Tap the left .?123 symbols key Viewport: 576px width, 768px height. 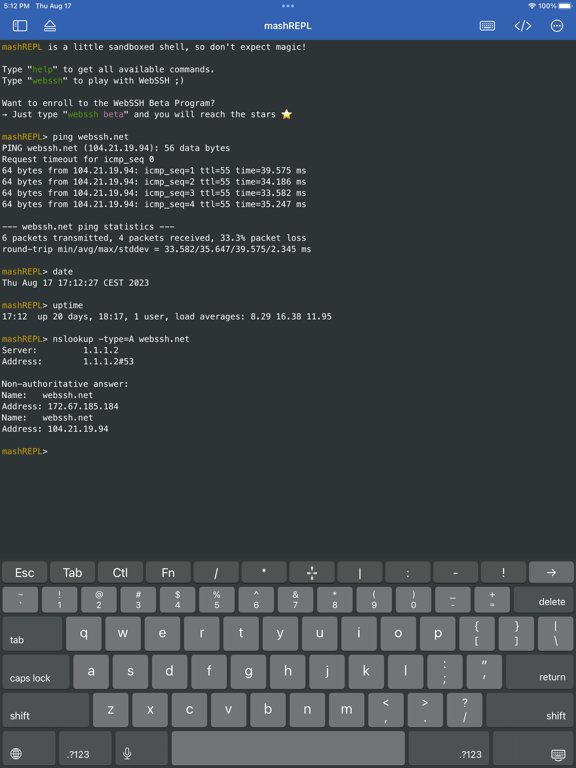pos(85,749)
